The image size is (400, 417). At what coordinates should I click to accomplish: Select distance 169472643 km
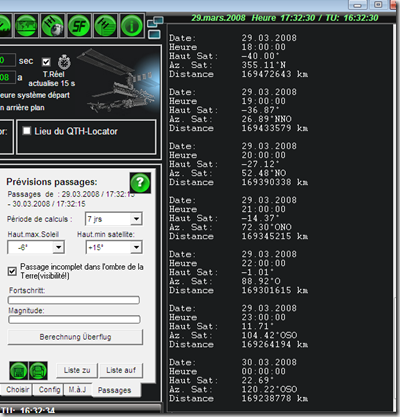coord(275,74)
